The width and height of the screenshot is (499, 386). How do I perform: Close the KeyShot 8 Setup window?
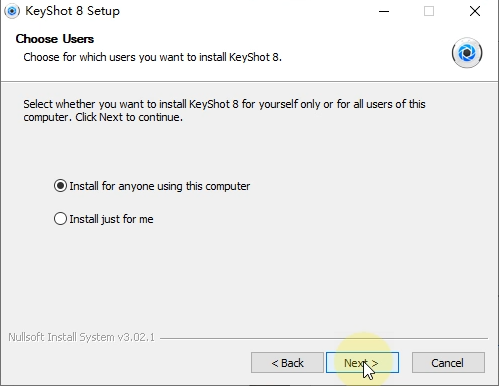point(475,11)
